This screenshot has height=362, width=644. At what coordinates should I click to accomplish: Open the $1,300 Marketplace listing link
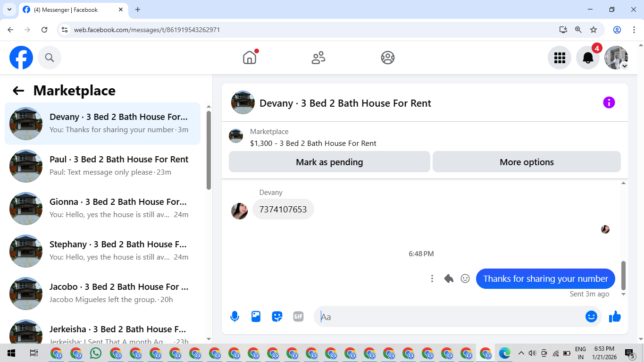[313, 143]
